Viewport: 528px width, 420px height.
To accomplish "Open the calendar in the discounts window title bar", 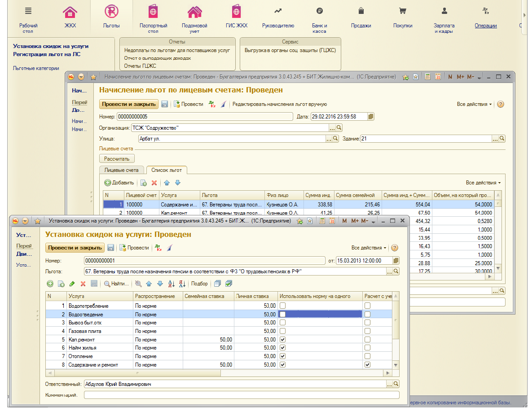I will point(332,221).
